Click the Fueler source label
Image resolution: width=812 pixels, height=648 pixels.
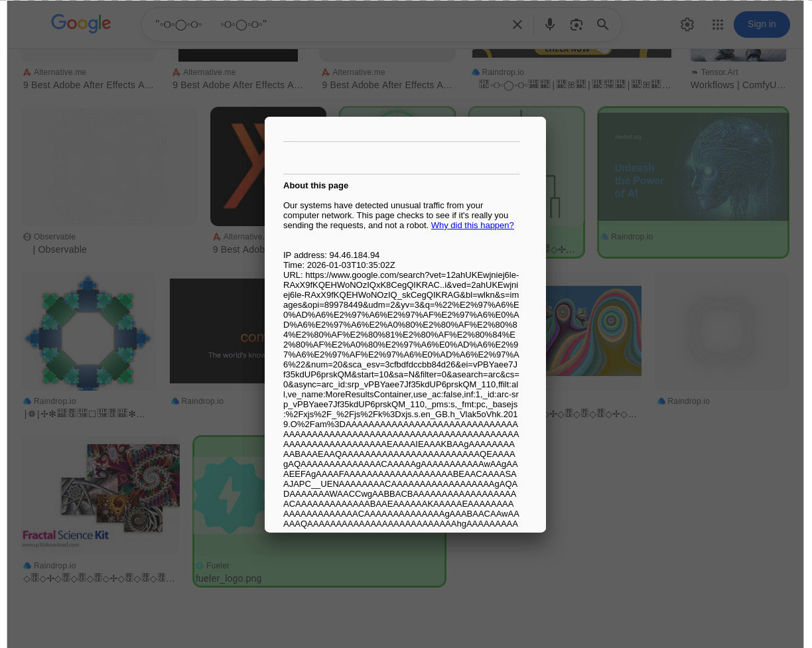click(x=217, y=566)
